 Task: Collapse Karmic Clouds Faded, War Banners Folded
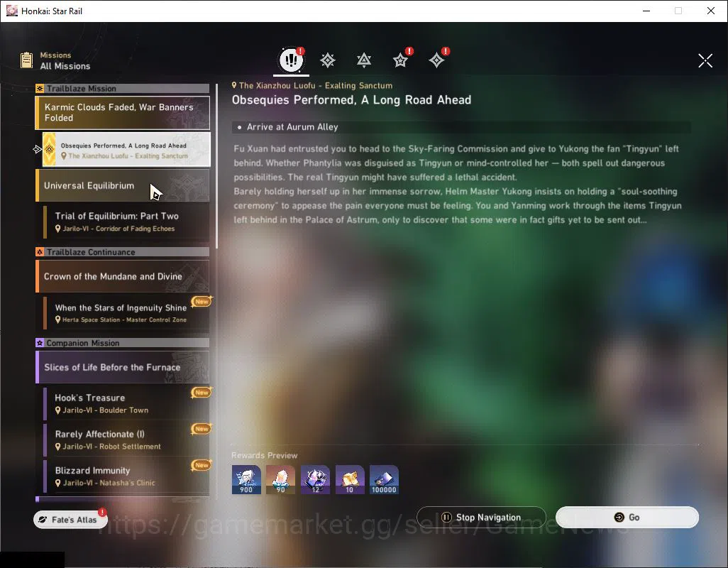coord(122,113)
